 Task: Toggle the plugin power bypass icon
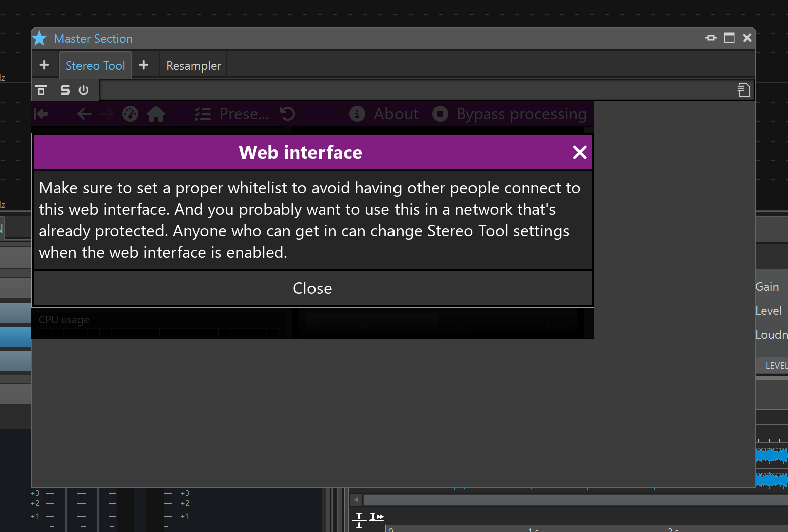pyautogui.click(x=84, y=90)
